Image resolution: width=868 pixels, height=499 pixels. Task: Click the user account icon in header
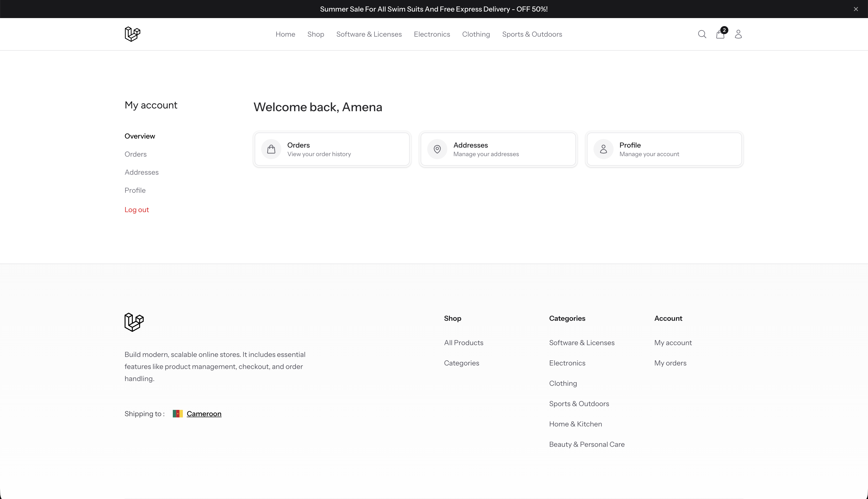pos(738,34)
